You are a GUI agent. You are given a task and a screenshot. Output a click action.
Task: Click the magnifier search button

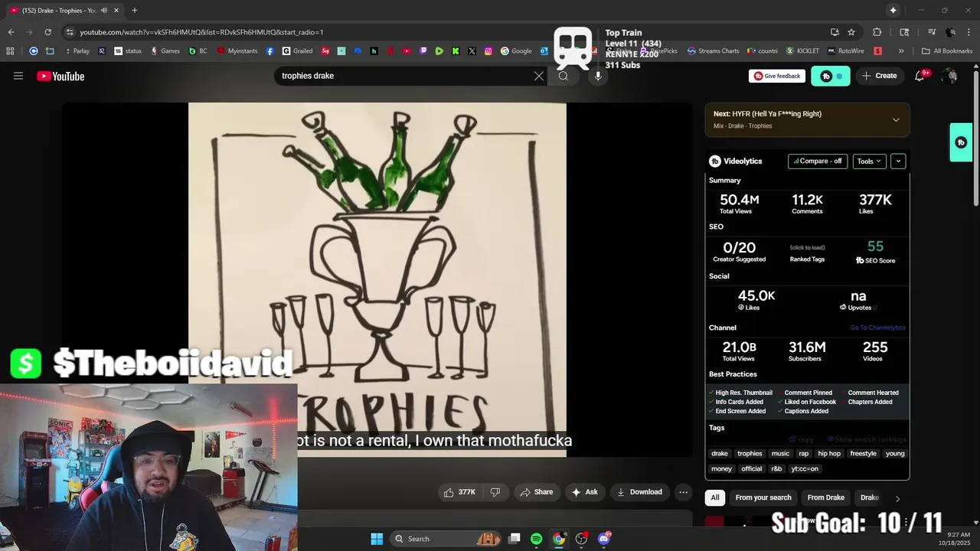click(x=563, y=76)
